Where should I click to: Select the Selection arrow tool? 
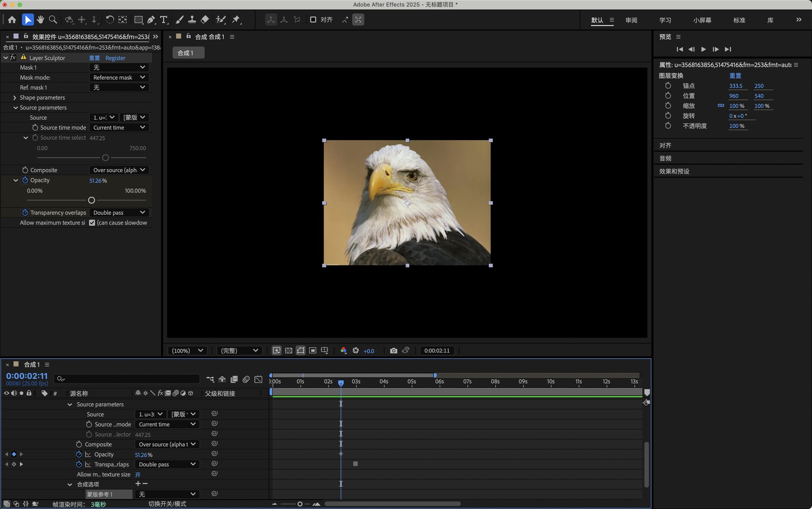pyautogui.click(x=27, y=19)
